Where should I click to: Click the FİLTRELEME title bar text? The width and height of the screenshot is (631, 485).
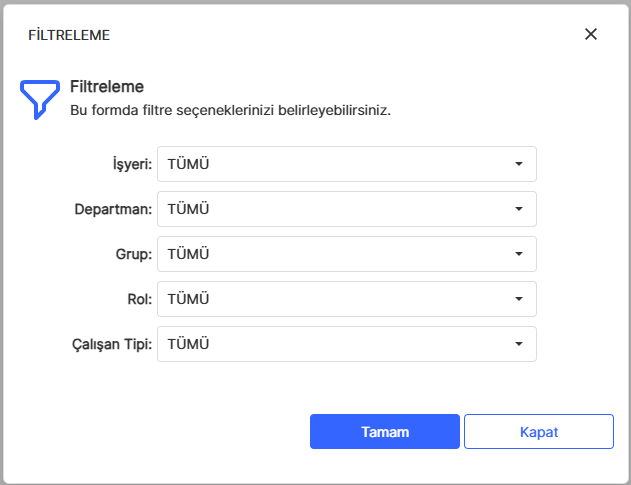[x=69, y=35]
